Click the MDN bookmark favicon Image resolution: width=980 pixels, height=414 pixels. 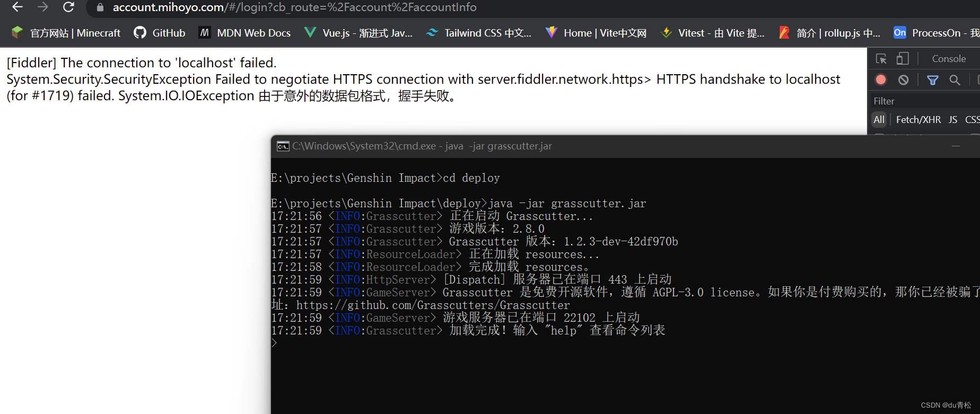click(x=205, y=33)
